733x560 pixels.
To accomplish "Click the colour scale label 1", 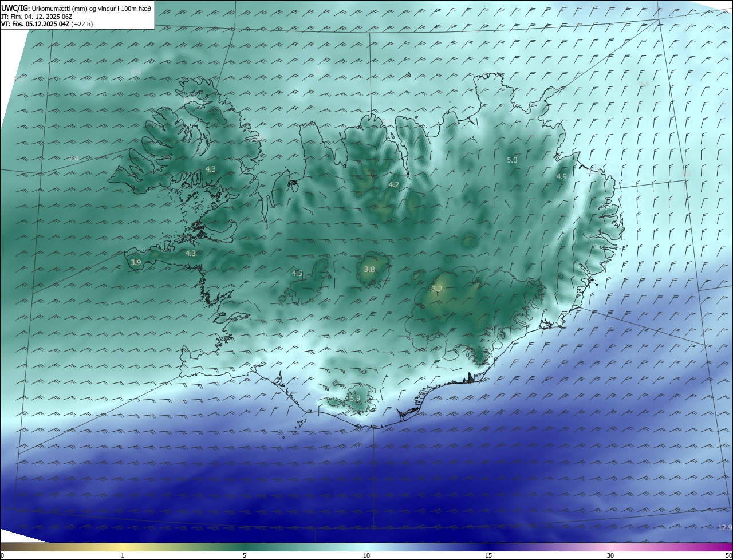I will [x=123, y=555].
